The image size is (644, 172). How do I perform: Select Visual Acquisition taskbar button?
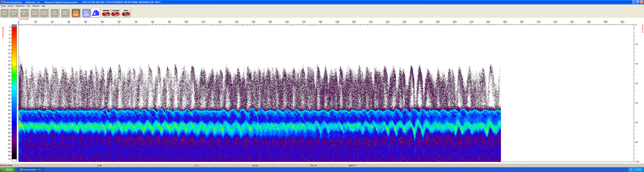click(31, 169)
